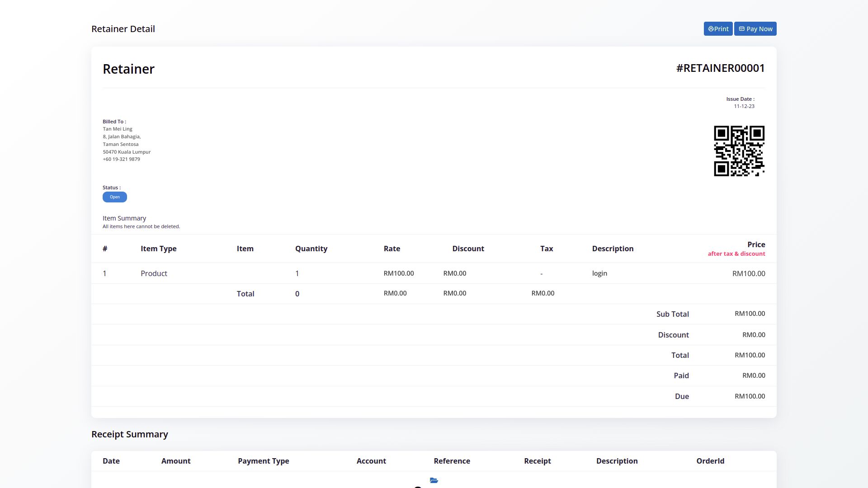868x488 pixels.
Task: Click the Rate column header
Action: (392, 249)
